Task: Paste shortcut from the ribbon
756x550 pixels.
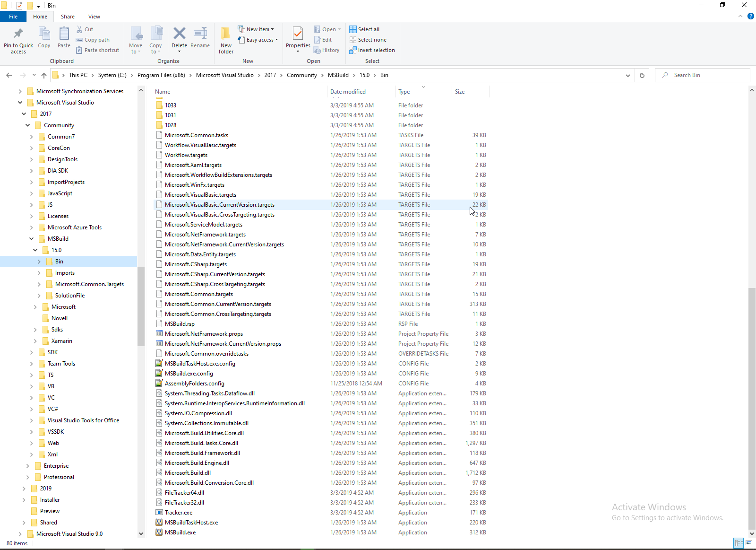Action: (x=97, y=50)
